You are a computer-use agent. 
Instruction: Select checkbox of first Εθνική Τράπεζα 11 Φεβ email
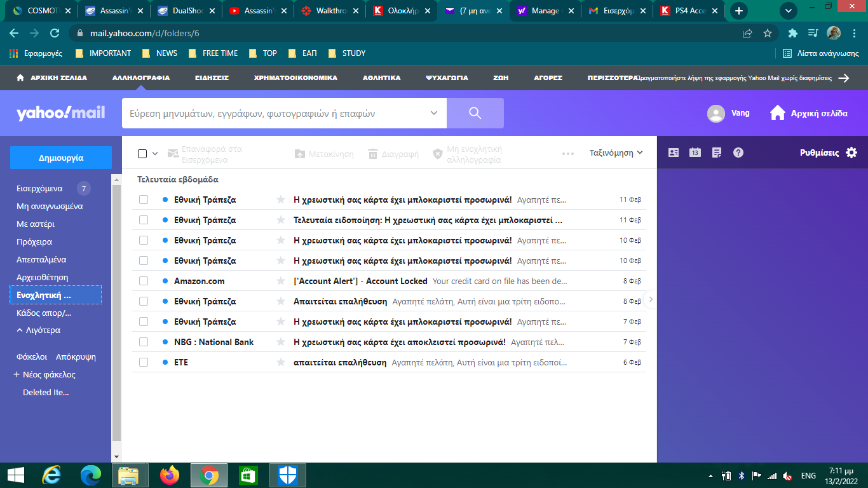pyautogui.click(x=144, y=200)
